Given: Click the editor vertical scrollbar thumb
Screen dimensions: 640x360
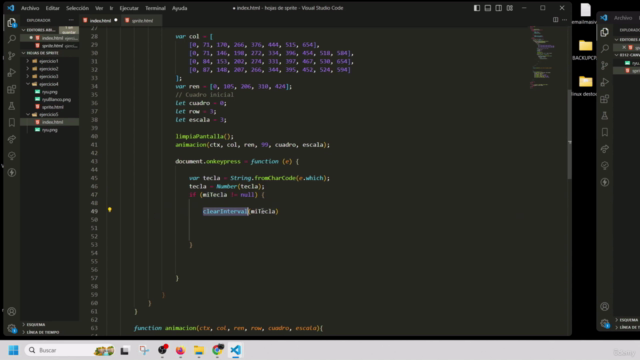Looking at the screenshot, I should tap(569, 134).
